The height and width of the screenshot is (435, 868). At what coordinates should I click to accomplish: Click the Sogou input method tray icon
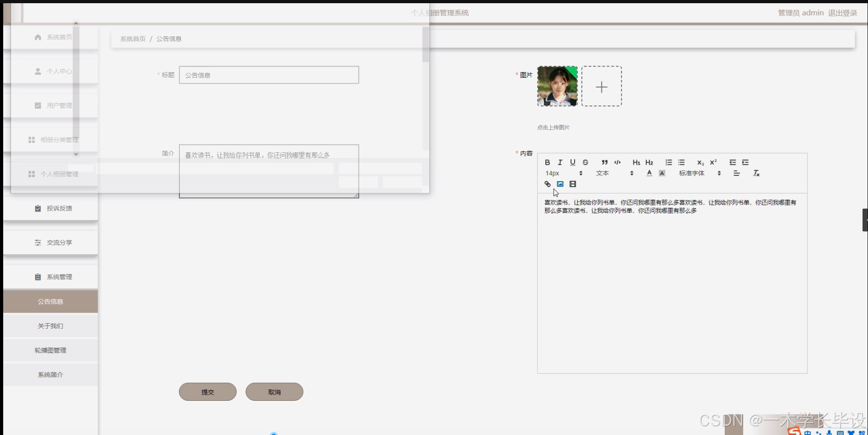pos(794,431)
